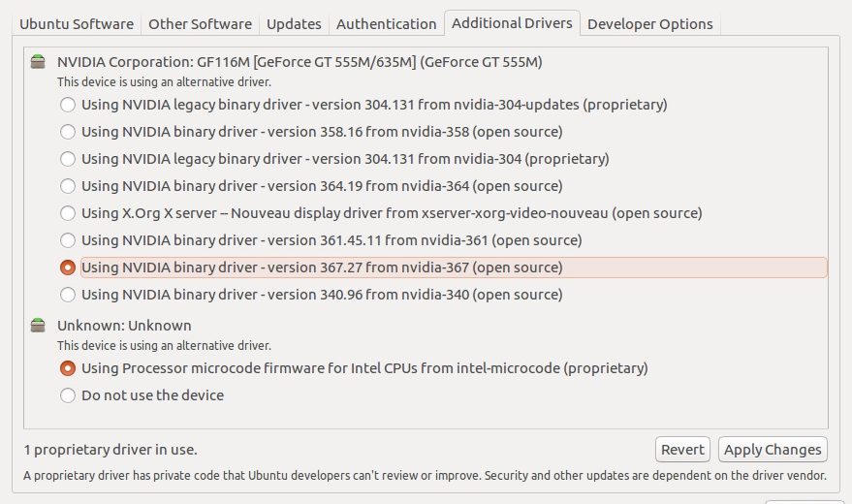The image size is (852, 504).
Task: Select NVIDIA driver version 367.27
Action: point(68,267)
